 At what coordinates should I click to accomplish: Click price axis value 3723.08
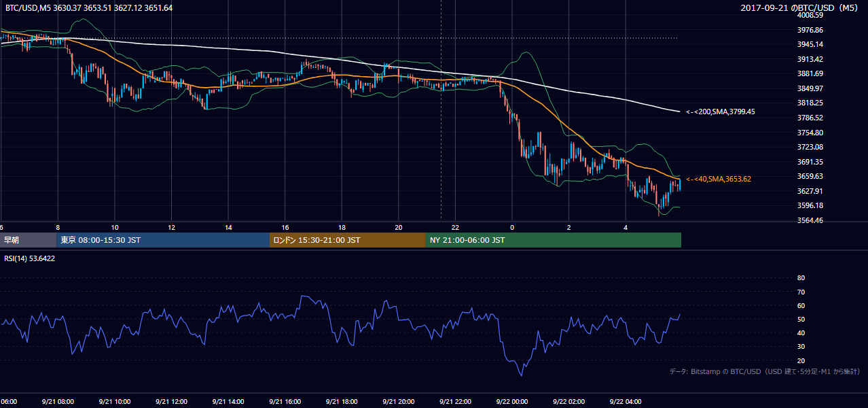tap(810, 147)
